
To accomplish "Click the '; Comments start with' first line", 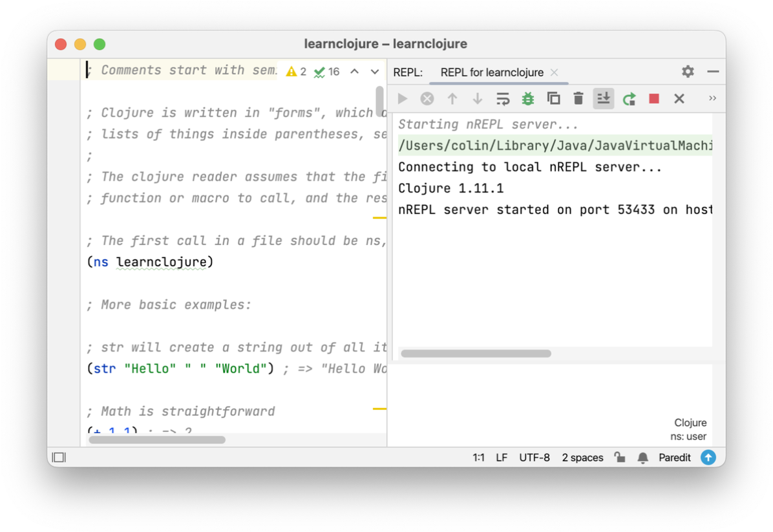I will tap(182, 70).
